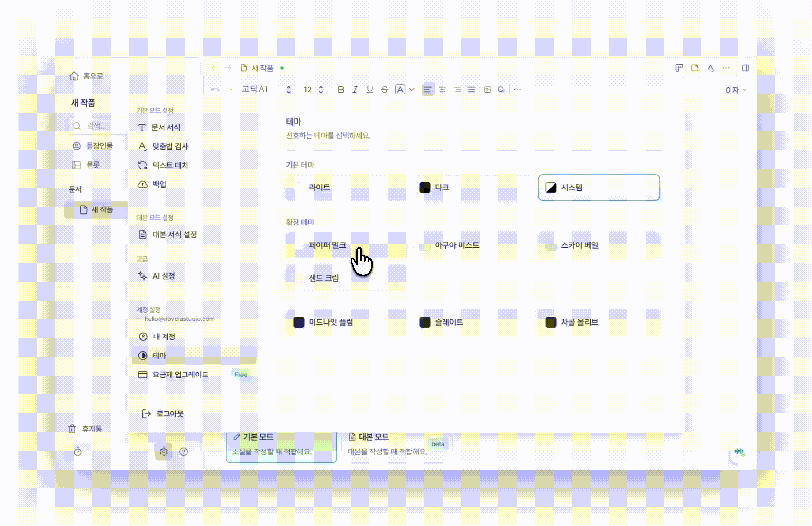The height and width of the screenshot is (526, 812).
Task: Select the 다크 base theme
Action: 473,188
